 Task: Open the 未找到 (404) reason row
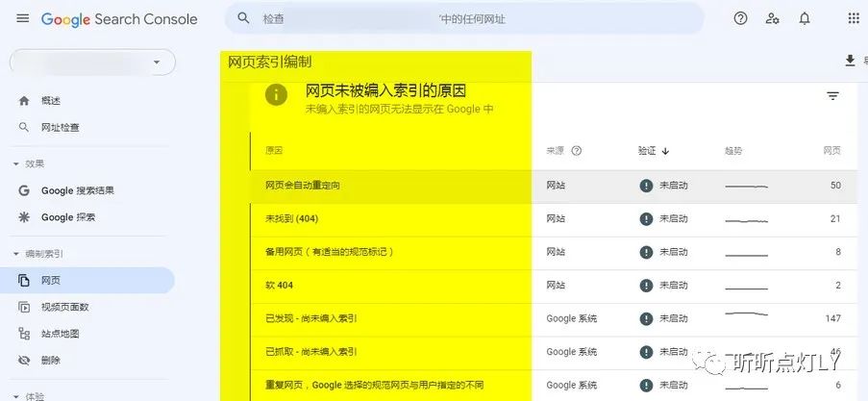pos(291,219)
